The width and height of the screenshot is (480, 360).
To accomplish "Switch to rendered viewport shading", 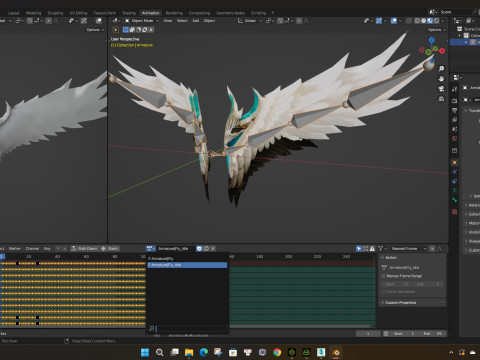I will click(436, 21).
